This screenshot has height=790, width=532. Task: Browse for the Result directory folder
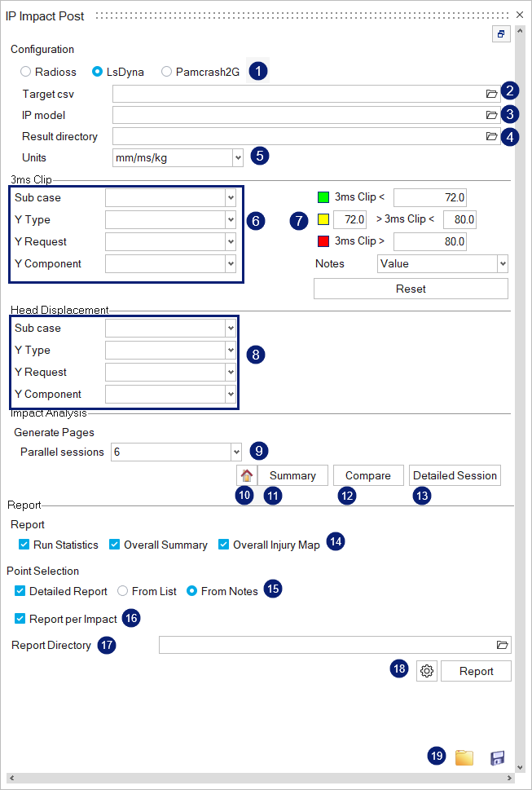point(491,136)
